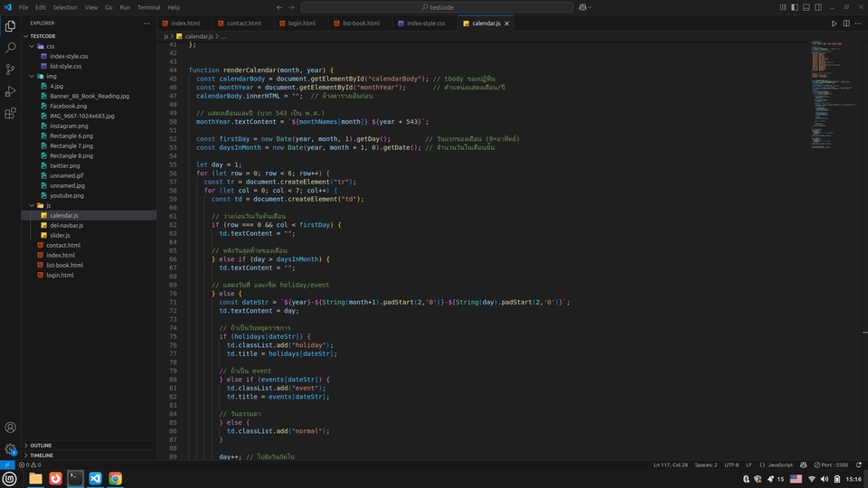Open the Extensions view
Viewport: 868px width, 488px height.
tap(10, 114)
